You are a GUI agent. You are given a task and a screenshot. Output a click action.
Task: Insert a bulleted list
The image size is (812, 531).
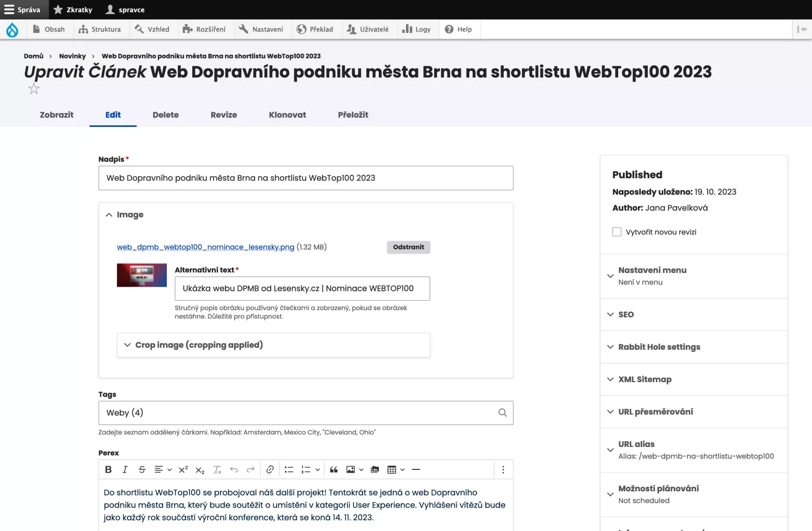pyautogui.click(x=289, y=469)
